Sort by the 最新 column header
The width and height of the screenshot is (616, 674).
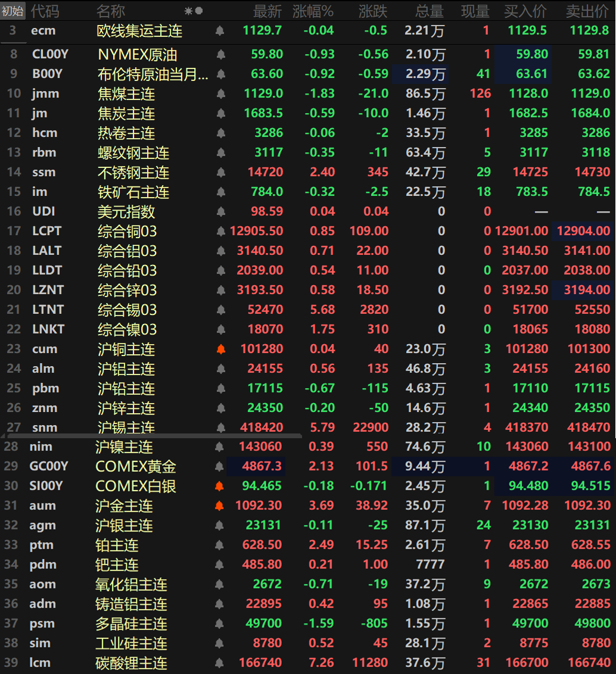267,11
